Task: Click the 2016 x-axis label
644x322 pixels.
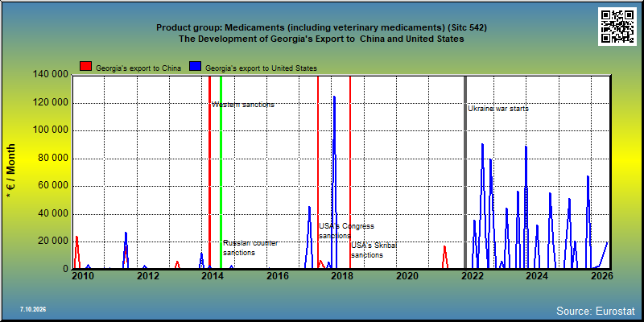Action: click(x=277, y=275)
